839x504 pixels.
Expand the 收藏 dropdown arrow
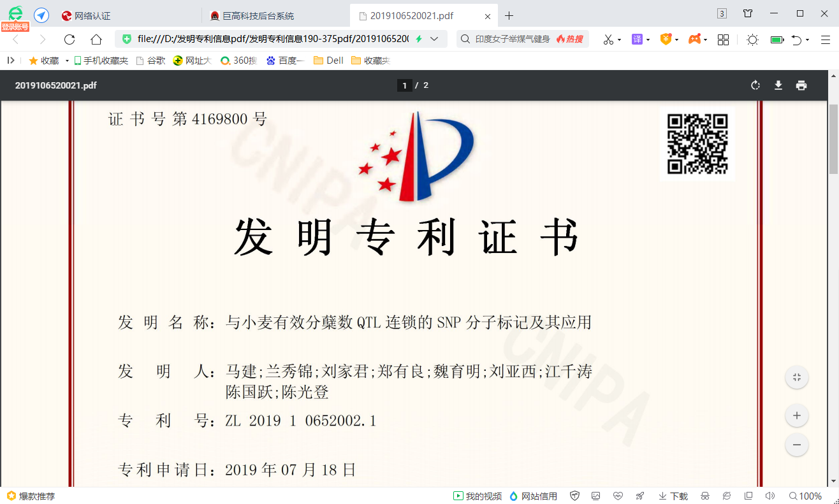67,61
